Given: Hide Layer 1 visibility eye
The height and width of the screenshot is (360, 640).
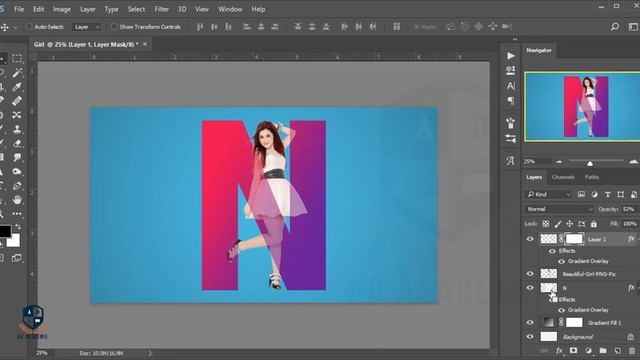Looking at the screenshot, I should pos(530,239).
